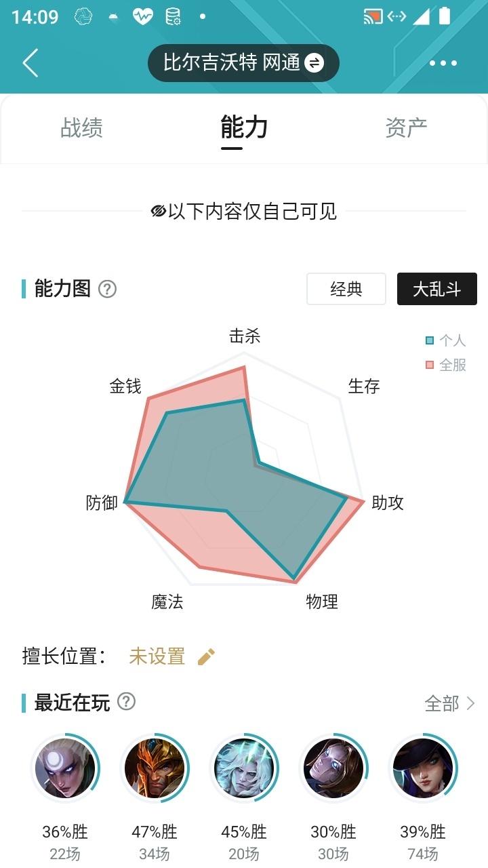Tap the help icon beside 最近在玩

(126, 702)
